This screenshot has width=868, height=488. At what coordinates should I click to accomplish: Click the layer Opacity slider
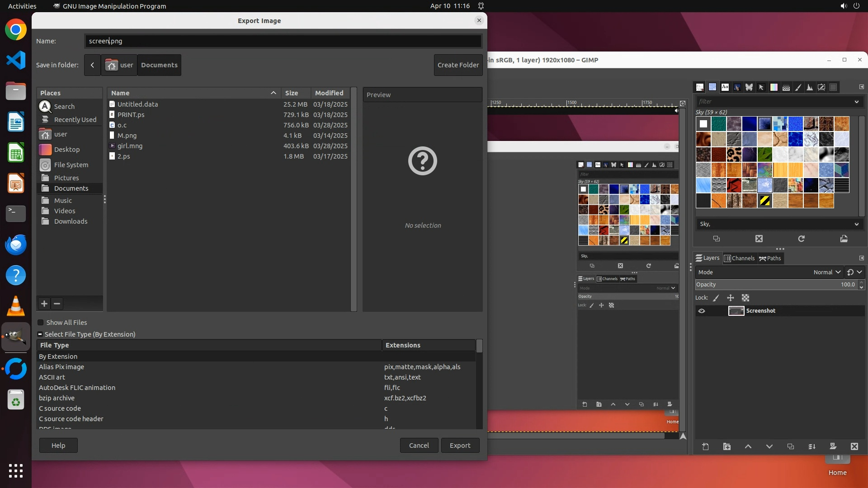click(775, 285)
